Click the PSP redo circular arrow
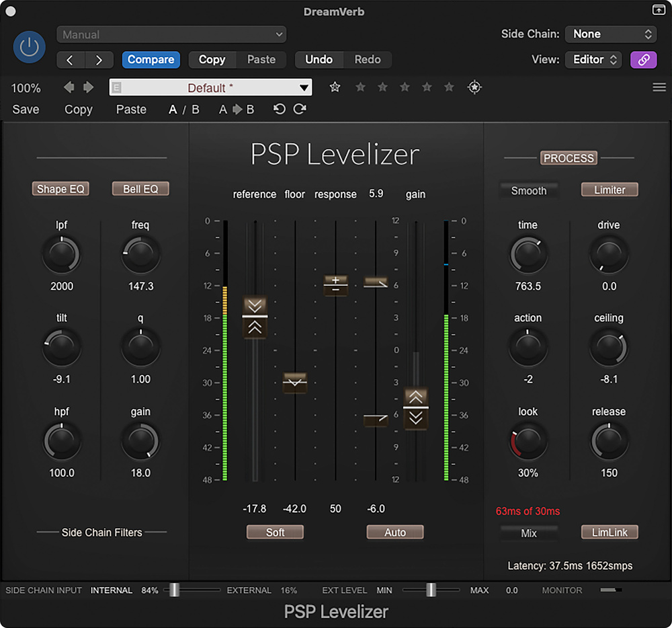Image resolution: width=672 pixels, height=628 pixels. click(300, 110)
